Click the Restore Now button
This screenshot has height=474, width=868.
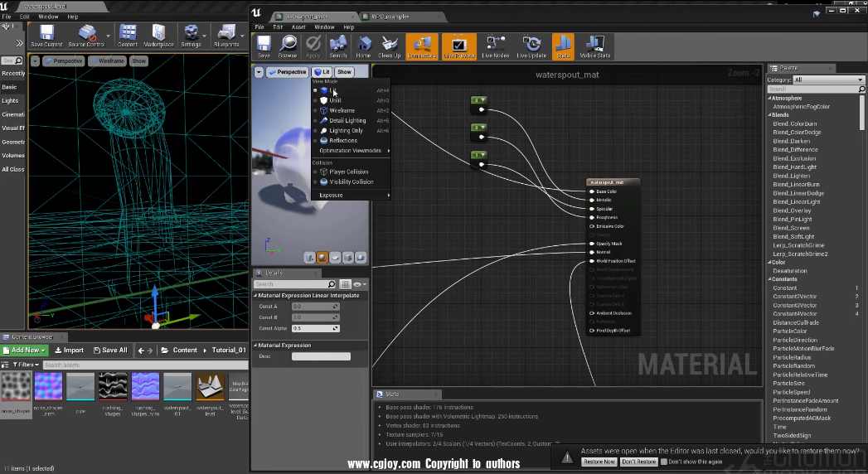click(599, 462)
